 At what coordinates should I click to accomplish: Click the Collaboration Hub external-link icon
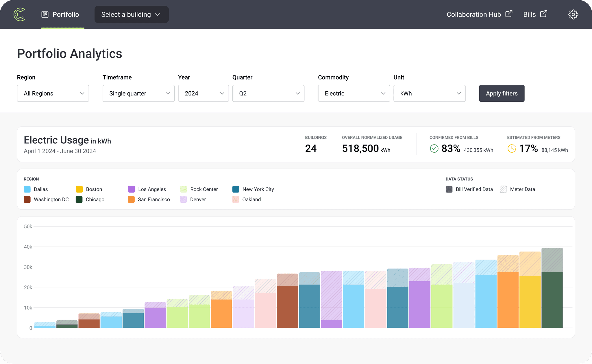coord(509,14)
